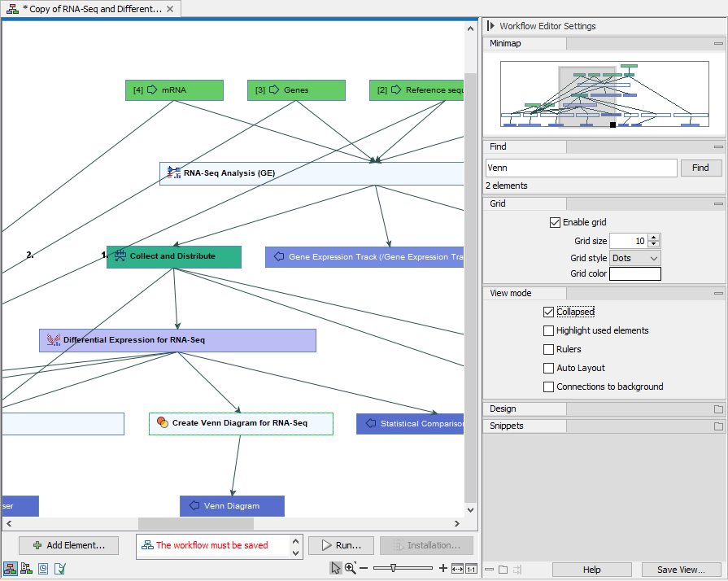Open the Grid style dropdown showing Dots
This screenshot has width=728, height=581.
(x=635, y=257)
